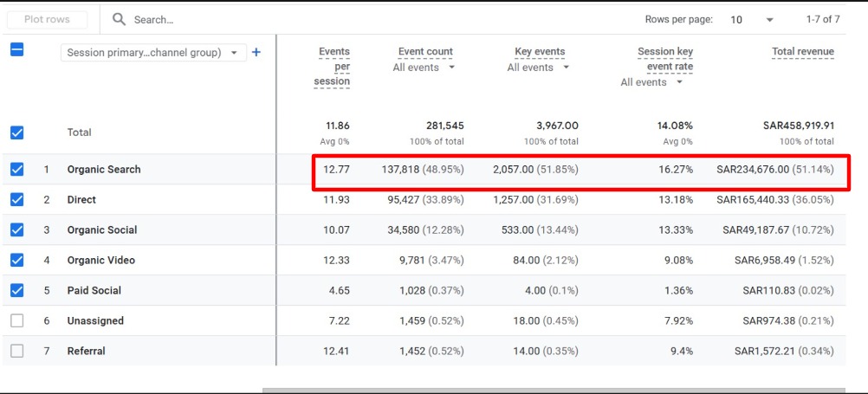Expand All events dropdown under Key events
868x394 pixels.
click(539, 68)
